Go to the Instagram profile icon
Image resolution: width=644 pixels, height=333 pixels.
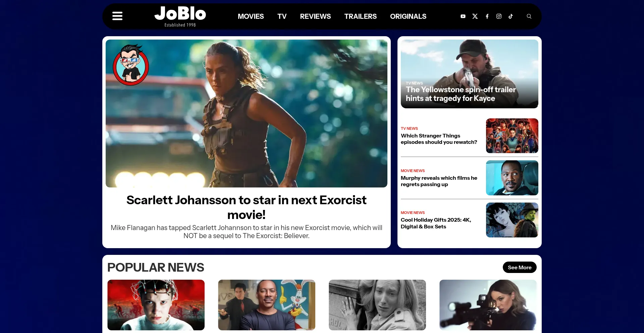[x=499, y=16]
